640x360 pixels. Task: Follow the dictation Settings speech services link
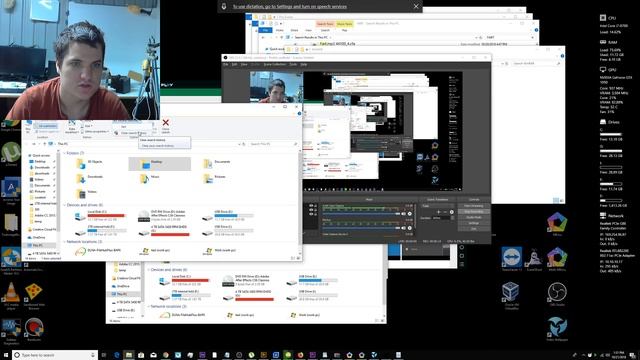pyautogui.click(x=289, y=7)
